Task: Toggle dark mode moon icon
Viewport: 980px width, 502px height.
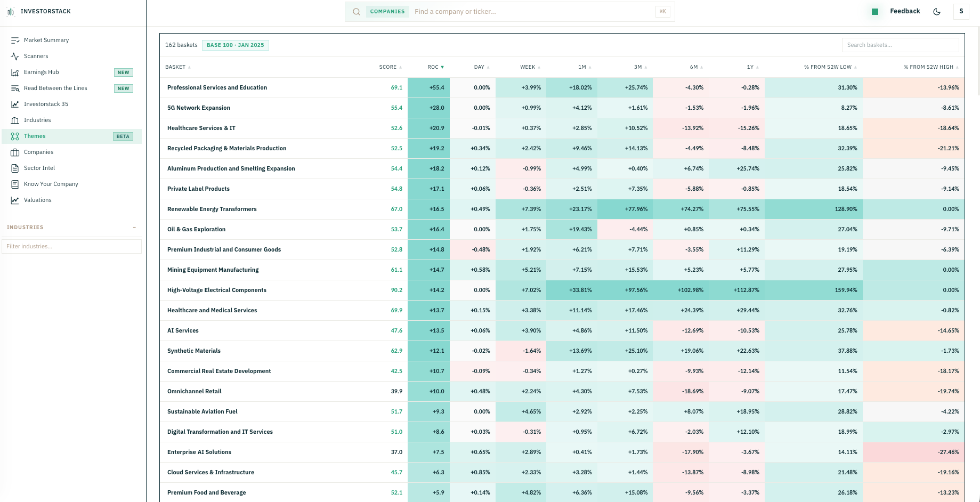Action: tap(937, 11)
